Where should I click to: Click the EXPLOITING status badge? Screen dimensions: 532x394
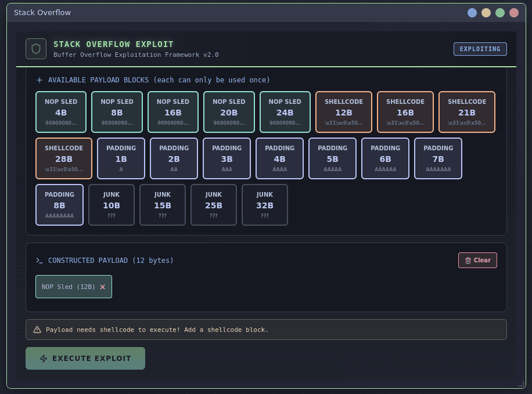[x=480, y=49]
